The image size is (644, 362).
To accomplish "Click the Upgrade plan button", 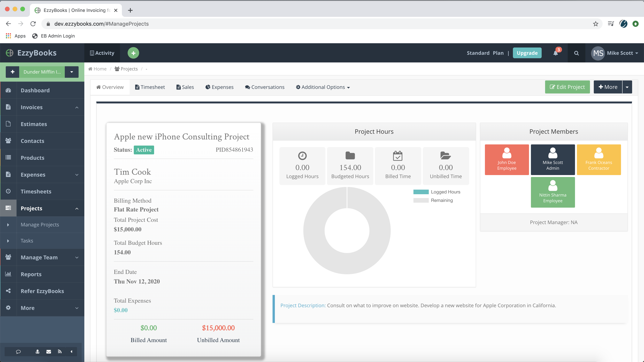I will 527,53.
